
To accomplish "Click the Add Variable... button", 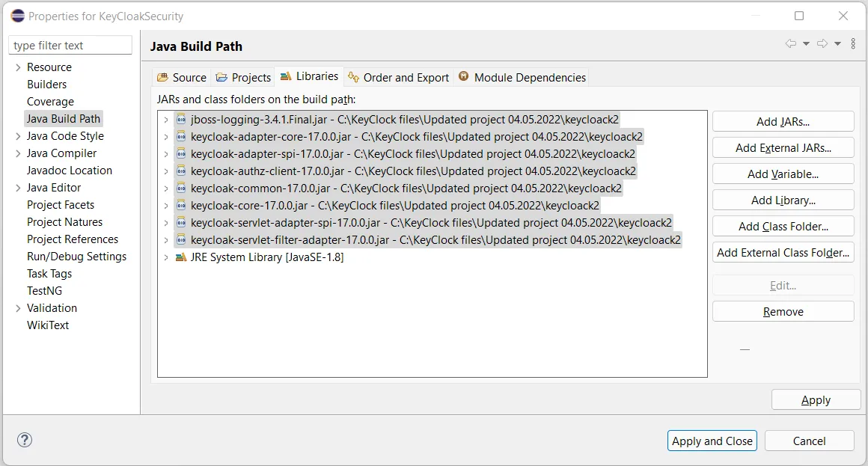I will click(783, 174).
